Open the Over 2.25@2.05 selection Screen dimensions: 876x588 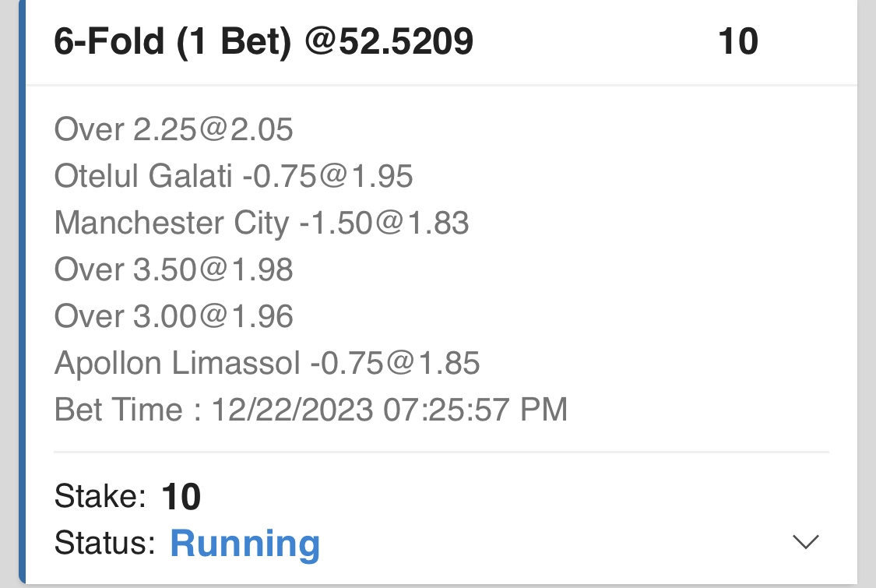174,129
